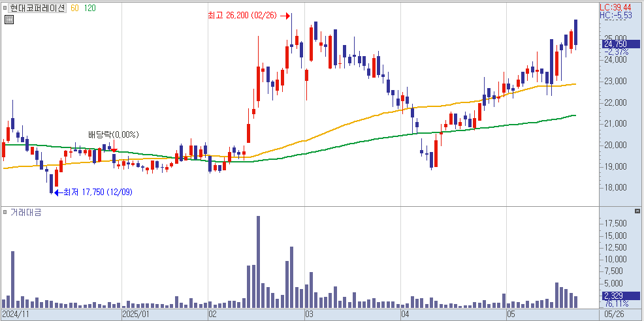This screenshot has height=321, width=644.
Task: Click the 05/26 date label
Action: click(x=615, y=314)
